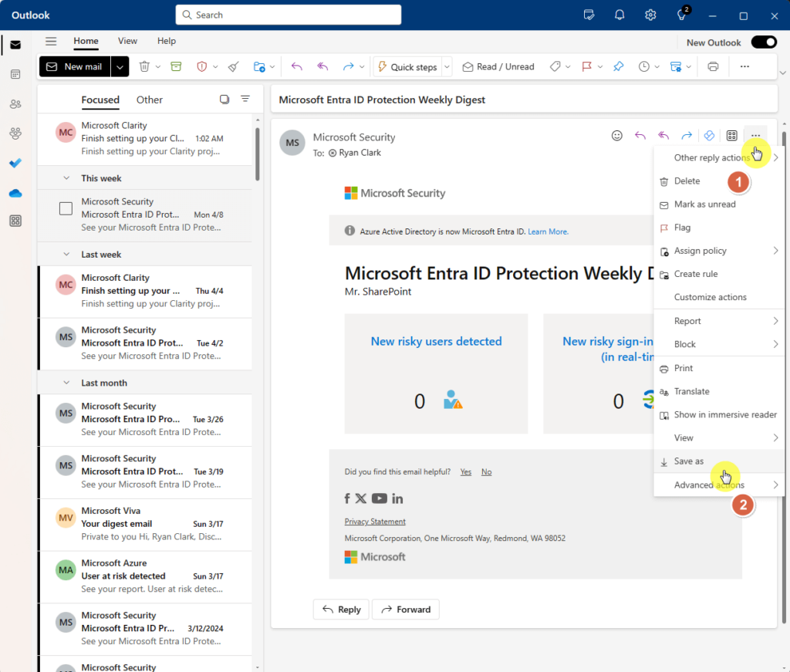
Task: Click the Read / Unread button
Action: coord(498,66)
